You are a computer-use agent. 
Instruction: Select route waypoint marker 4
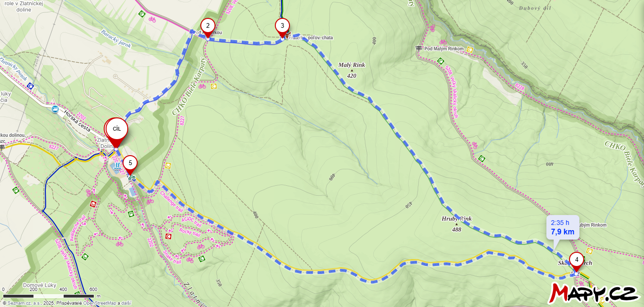[576, 260]
